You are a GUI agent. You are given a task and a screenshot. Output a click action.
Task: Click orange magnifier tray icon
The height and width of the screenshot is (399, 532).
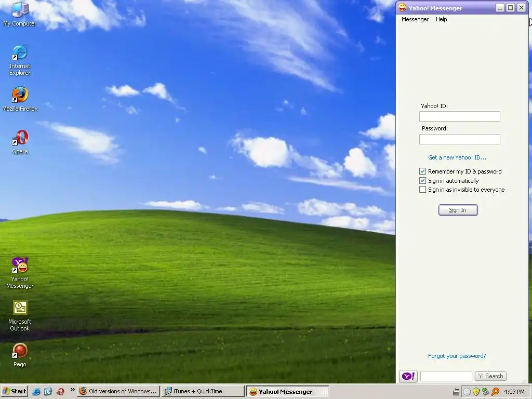coord(495,392)
